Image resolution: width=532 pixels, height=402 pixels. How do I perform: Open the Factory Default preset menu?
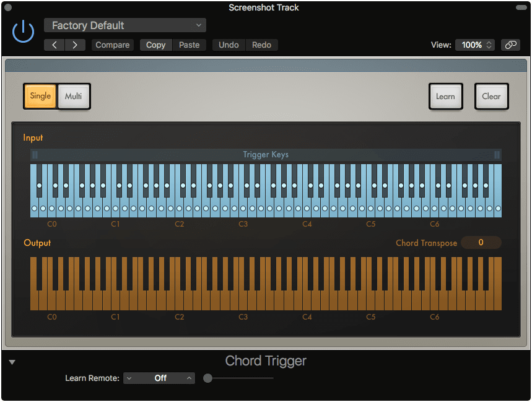click(124, 25)
